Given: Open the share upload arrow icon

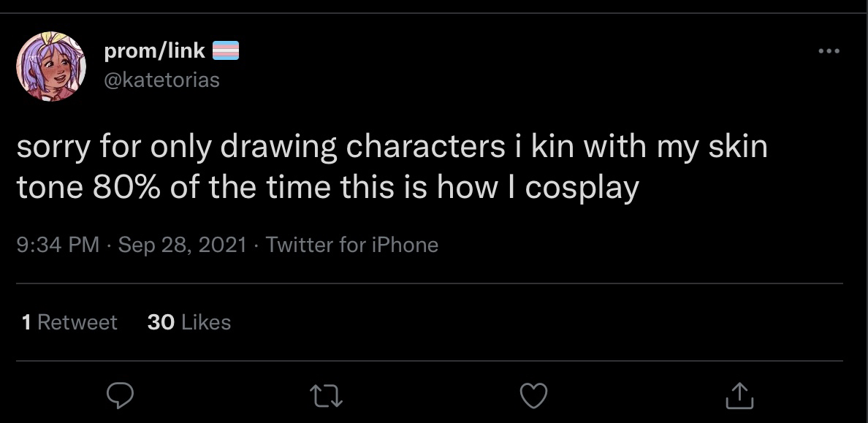Looking at the screenshot, I should coord(739,395).
